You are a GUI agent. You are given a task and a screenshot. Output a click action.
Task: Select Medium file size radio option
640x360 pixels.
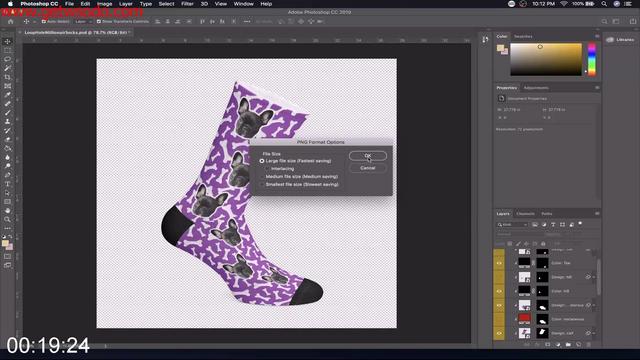pos(262,177)
